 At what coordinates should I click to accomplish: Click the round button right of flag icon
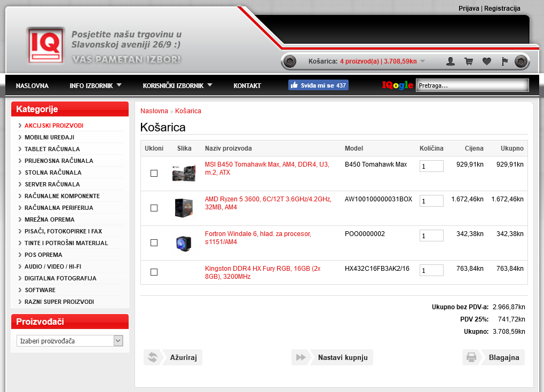pyautogui.click(x=521, y=62)
